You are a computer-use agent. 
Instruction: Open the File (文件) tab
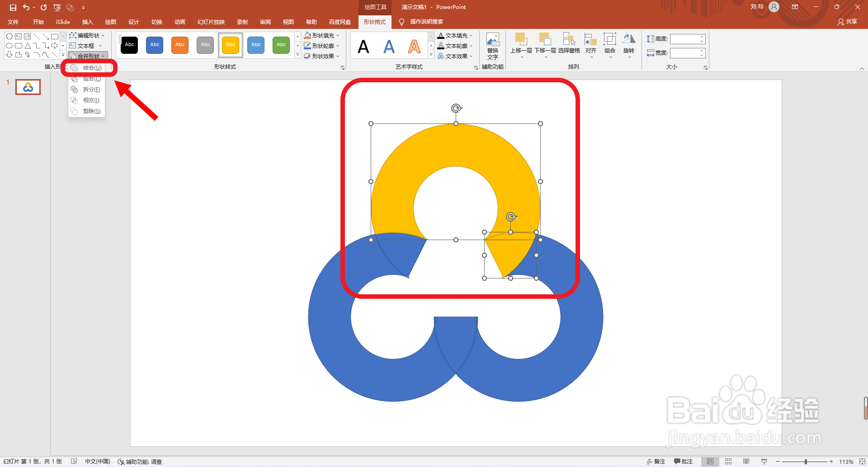pyautogui.click(x=14, y=22)
